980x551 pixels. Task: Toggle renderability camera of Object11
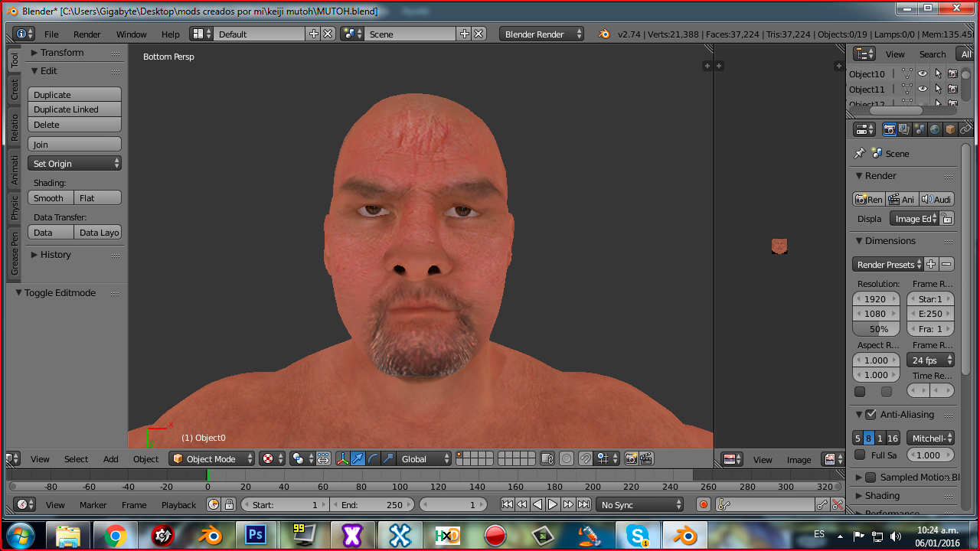(x=952, y=89)
